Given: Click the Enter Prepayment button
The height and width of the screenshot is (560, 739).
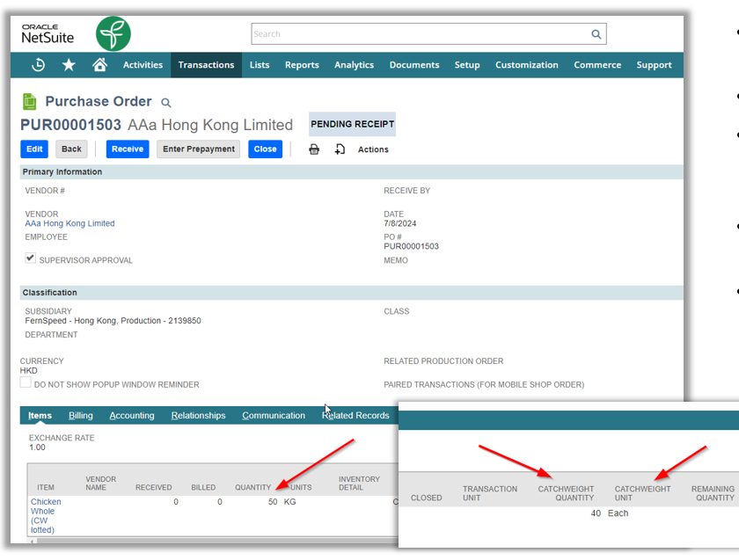Looking at the screenshot, I should [x=199, y=149].
